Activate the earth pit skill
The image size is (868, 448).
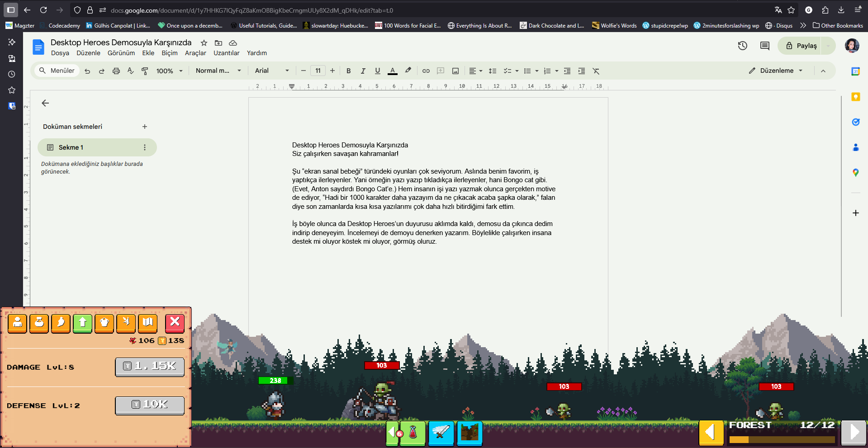coord(470,433)
